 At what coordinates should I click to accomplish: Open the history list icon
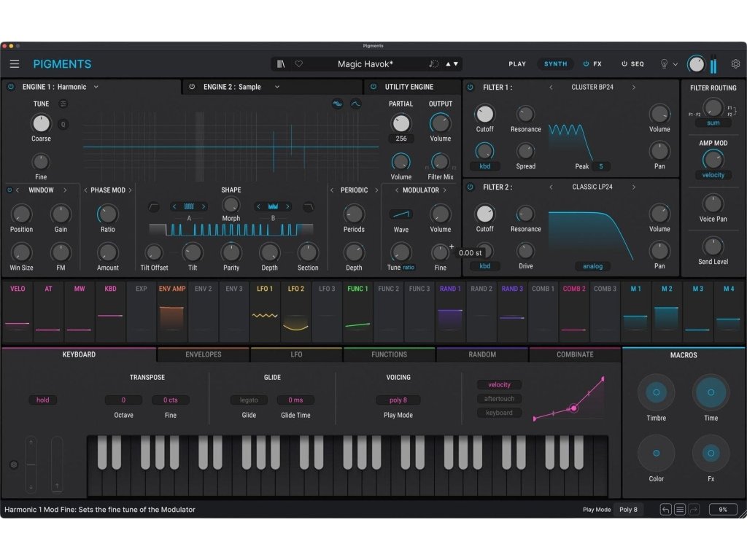point(679,510)
